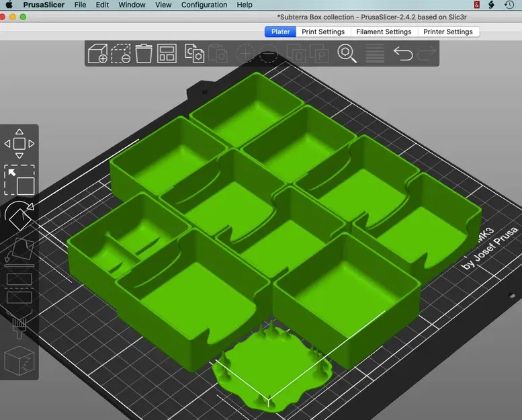The width and height of the screenshot is (522, 420).
Task: Select the Rotate gizmo tool
Action: (x=19, y=216)
